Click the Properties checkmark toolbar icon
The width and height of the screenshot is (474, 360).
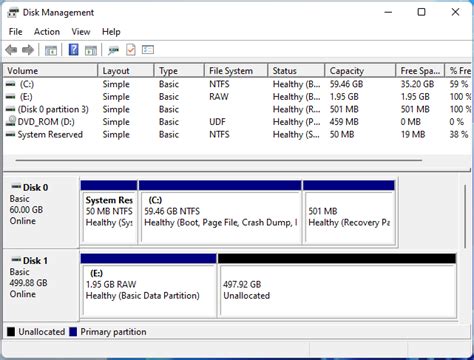pos(131,50)
